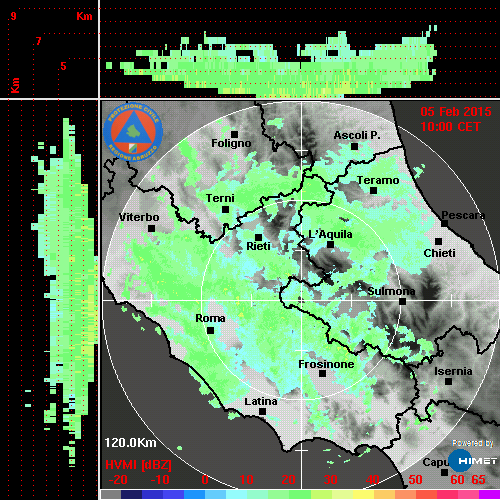Image resolution: width=500 pixels, height=500 pixels.
Task: Click the time text '10:00 CET'
Action: (x=450, y=127)
